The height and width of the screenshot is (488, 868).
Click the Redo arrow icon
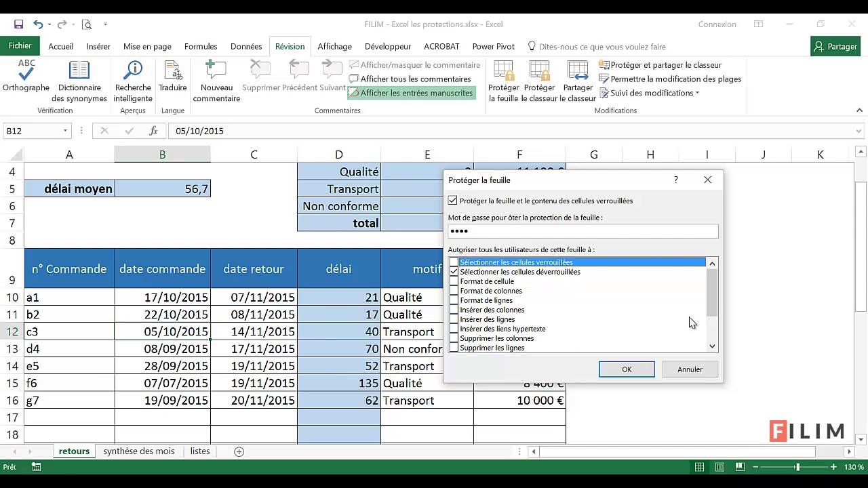[62, 24]
